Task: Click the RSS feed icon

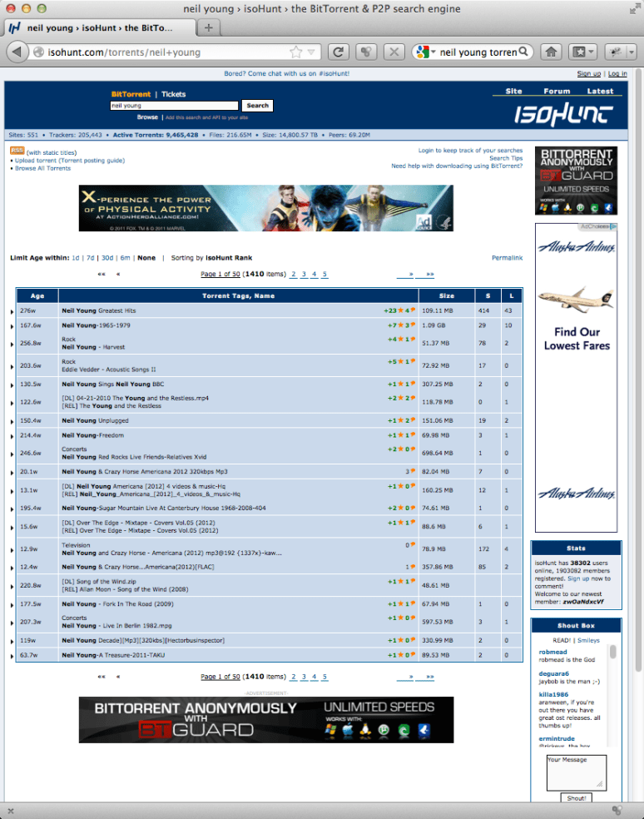Action: pyautogui.click(x=17, y=151)
